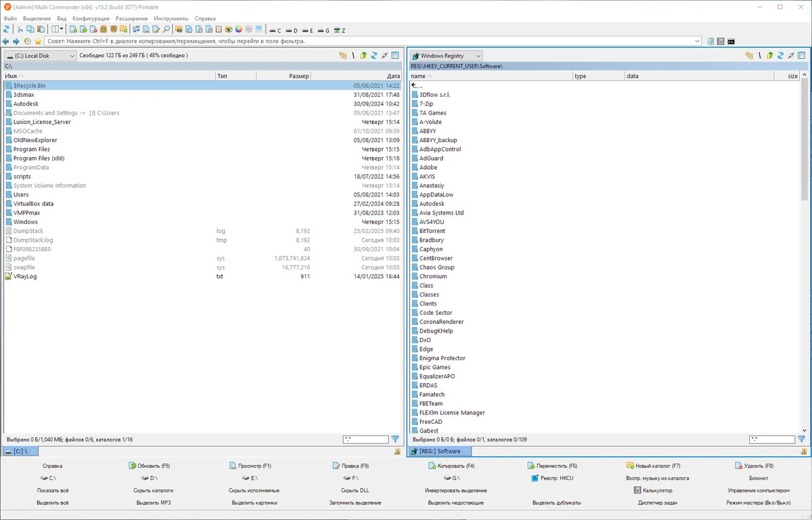Click the Просмотр (F1) button
The image size is (812, 520).
point(250,466)
